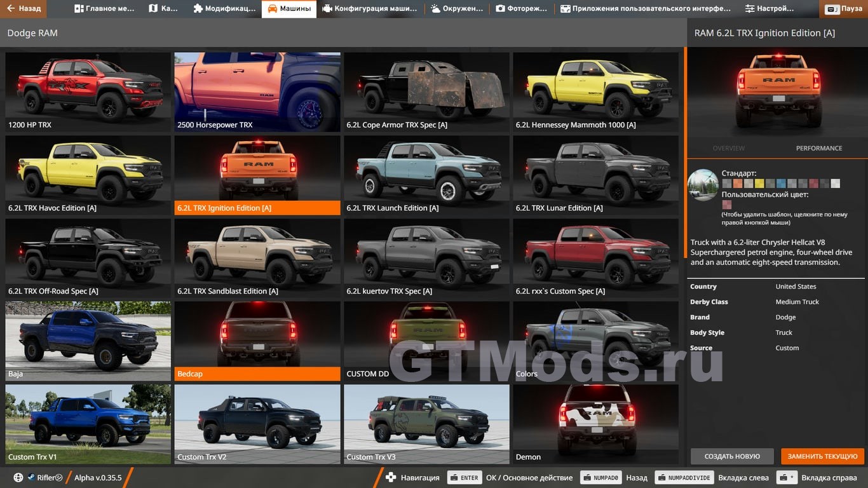
Task: Click the Steam icon beside Rifler
Action: point(31,478)
